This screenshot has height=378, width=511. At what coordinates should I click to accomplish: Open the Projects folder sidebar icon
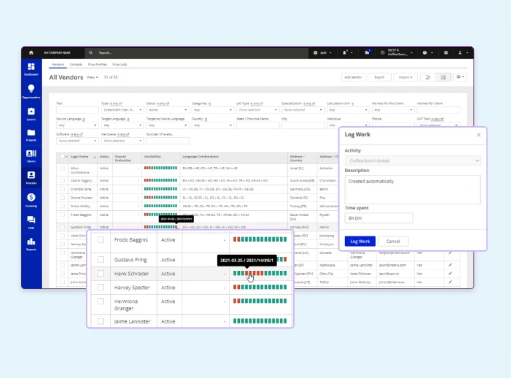tap(31, 135)
